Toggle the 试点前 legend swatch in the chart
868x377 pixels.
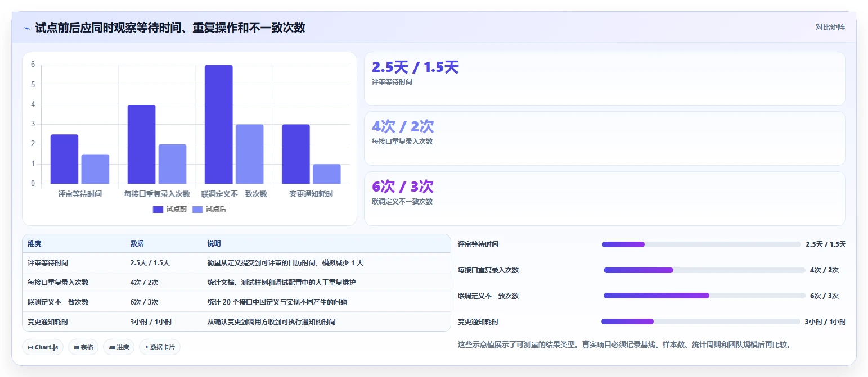pos(158,209)
